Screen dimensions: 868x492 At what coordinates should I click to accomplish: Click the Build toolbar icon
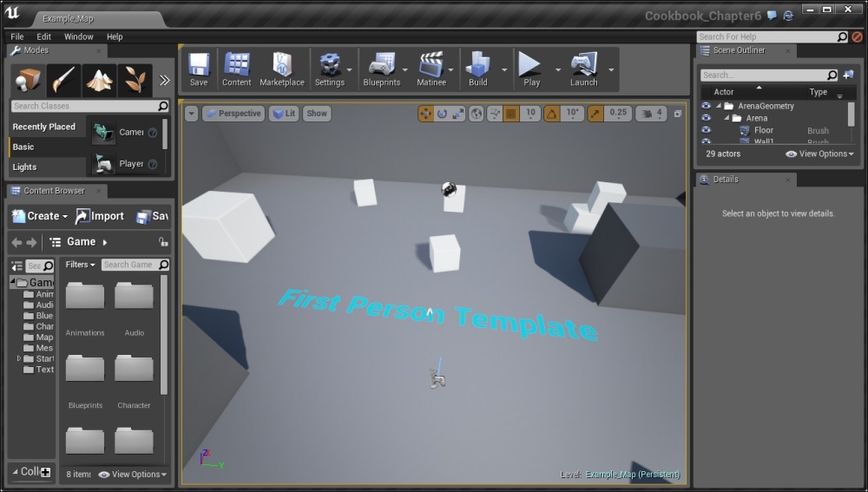(477, 69)
